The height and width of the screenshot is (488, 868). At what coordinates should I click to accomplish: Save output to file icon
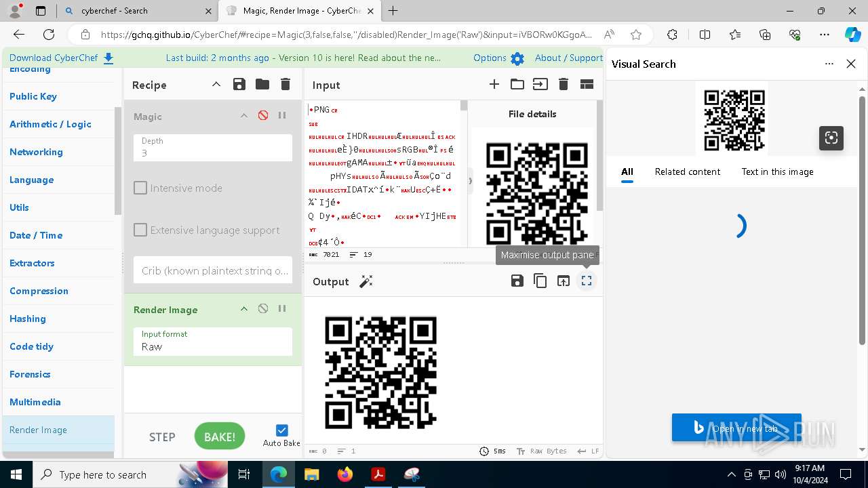point(517,281)
